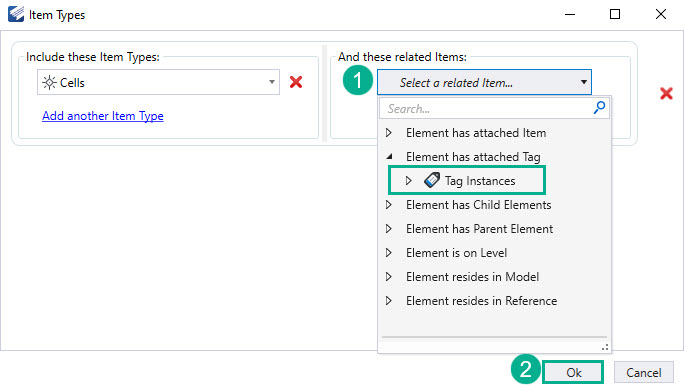Screen dimensions: 684x390
Task: Collapse 'Element has attached Tag' node
Action: click(389, 156)
